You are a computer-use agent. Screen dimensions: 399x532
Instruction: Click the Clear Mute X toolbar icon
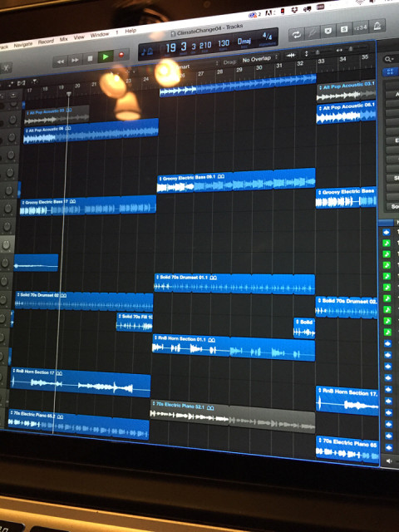pos(328,31)
